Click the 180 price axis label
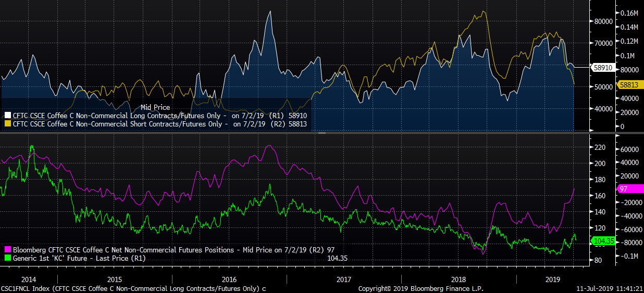Screen dimensions: 644x293 click(600, 180)
